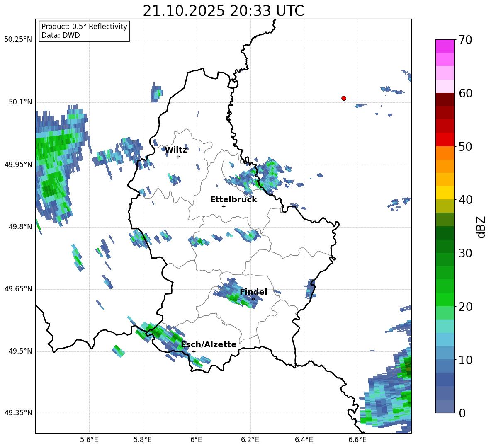Click the Wiltz cross marker
This screenshot has width=491, height=448.
[178, 157]
